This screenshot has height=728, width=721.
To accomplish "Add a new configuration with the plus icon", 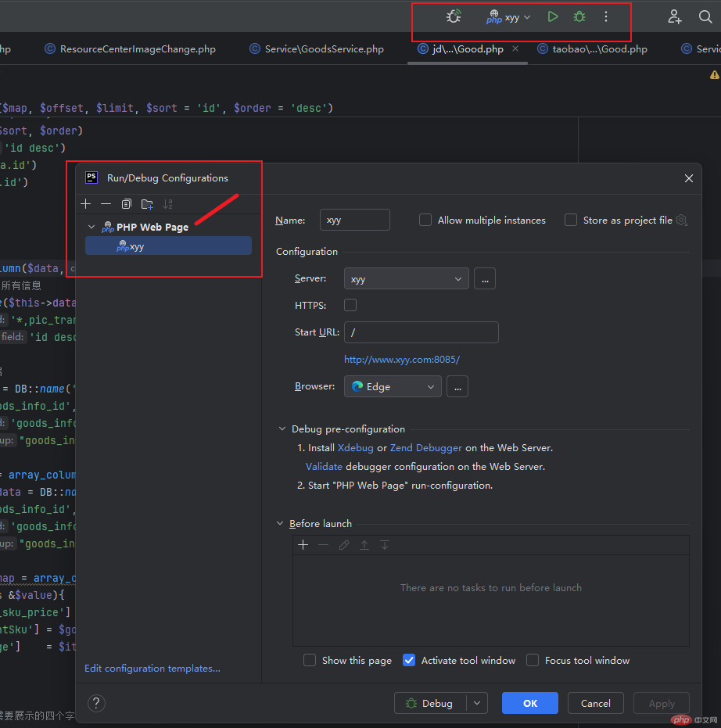I will (x=86, y=204).
